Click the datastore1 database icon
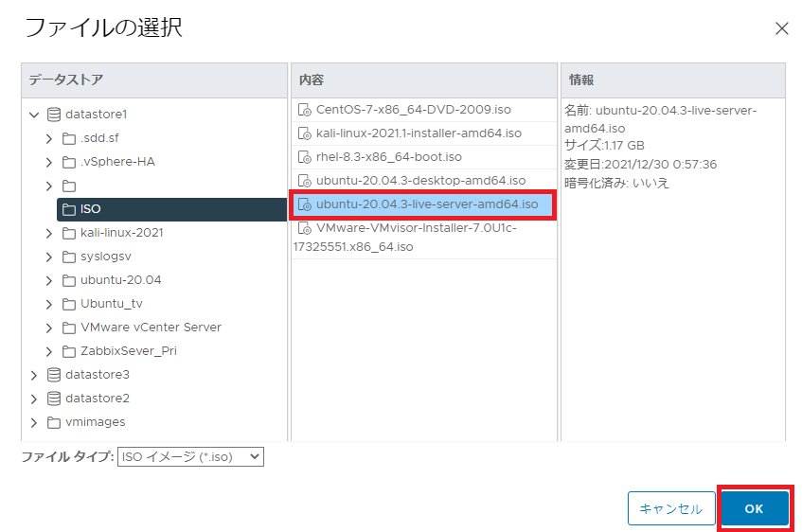The height and width of the screenshot is (532, 802). coord(54,115)
